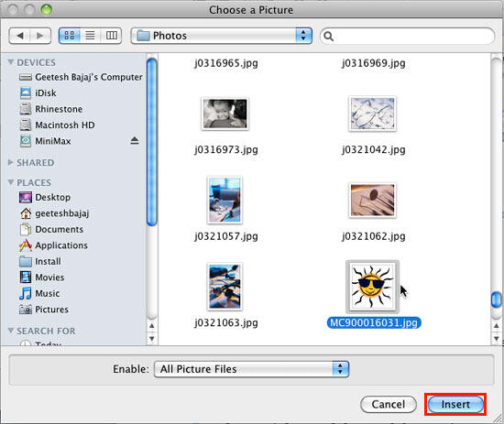Select the Macintosh HD drive
504x424 pixels.
57,125
